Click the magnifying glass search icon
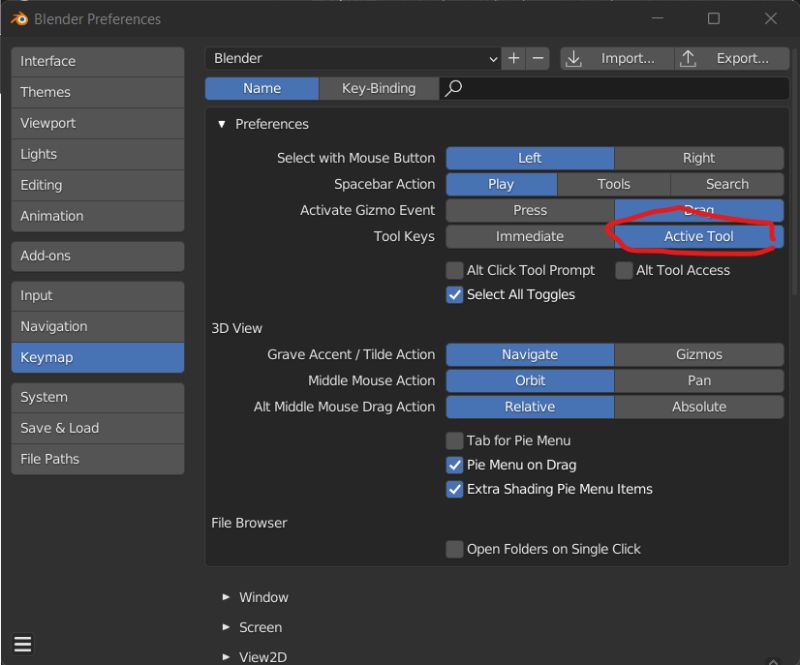The image size is (800, 665). point(453,88)
